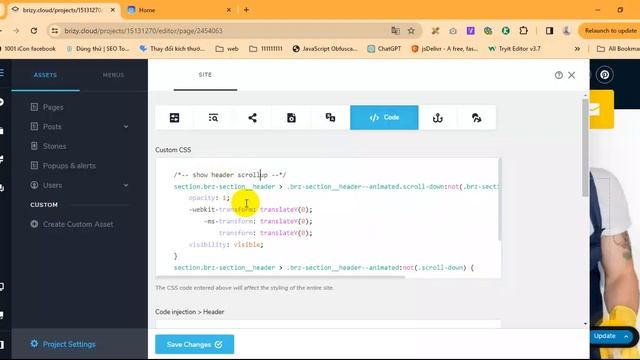Open Posts in the assets list
The height and width of the screenshot is (360, 640).
52,127
